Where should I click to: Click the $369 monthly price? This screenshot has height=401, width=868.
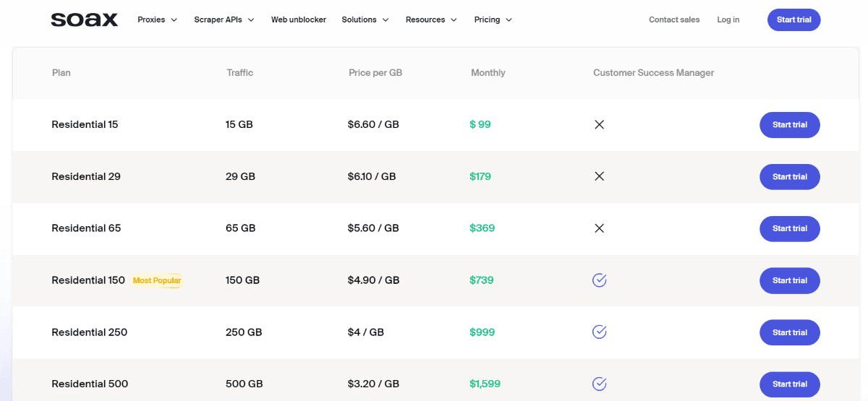click(482, 228)
